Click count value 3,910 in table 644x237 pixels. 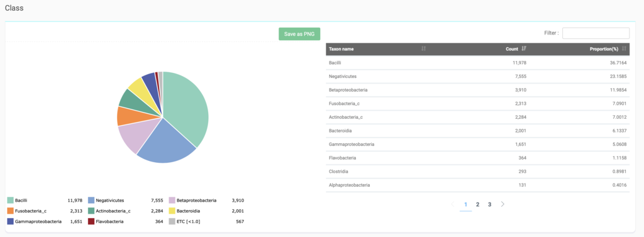520,89
